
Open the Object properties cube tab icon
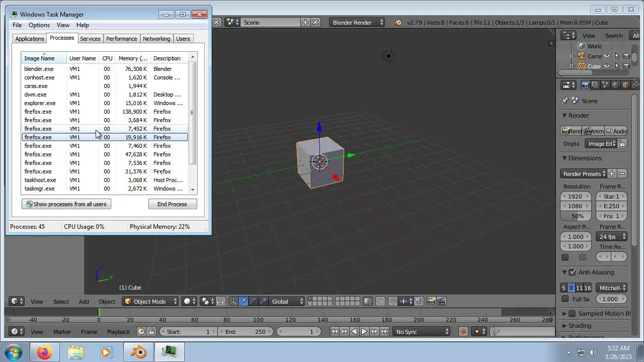tap(625, 85)
